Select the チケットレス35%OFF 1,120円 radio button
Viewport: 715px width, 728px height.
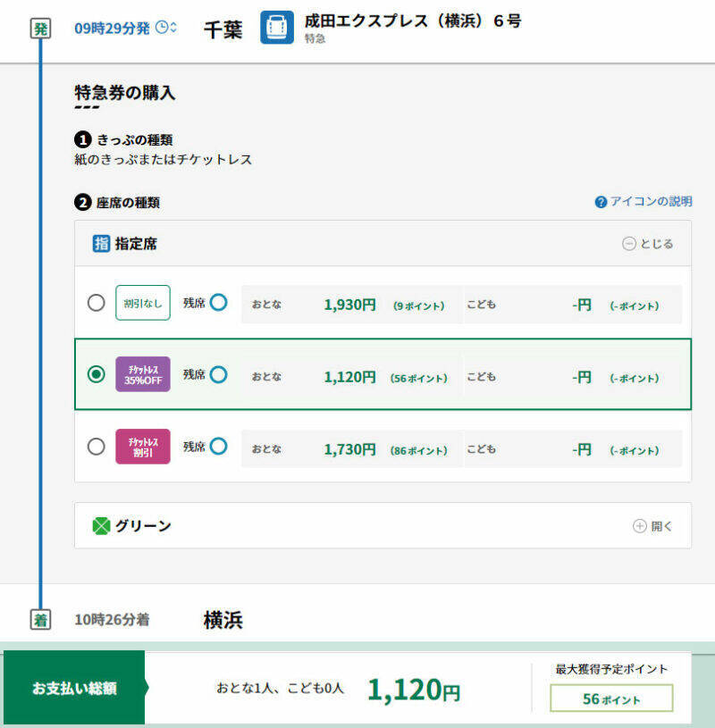pos(96,375)
